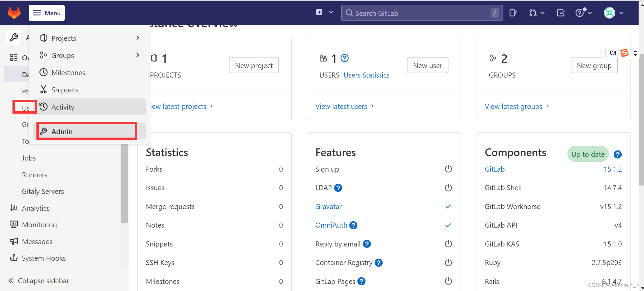Open Groups in the Menu dropdown
644x291 pixels.
(89, 55)
